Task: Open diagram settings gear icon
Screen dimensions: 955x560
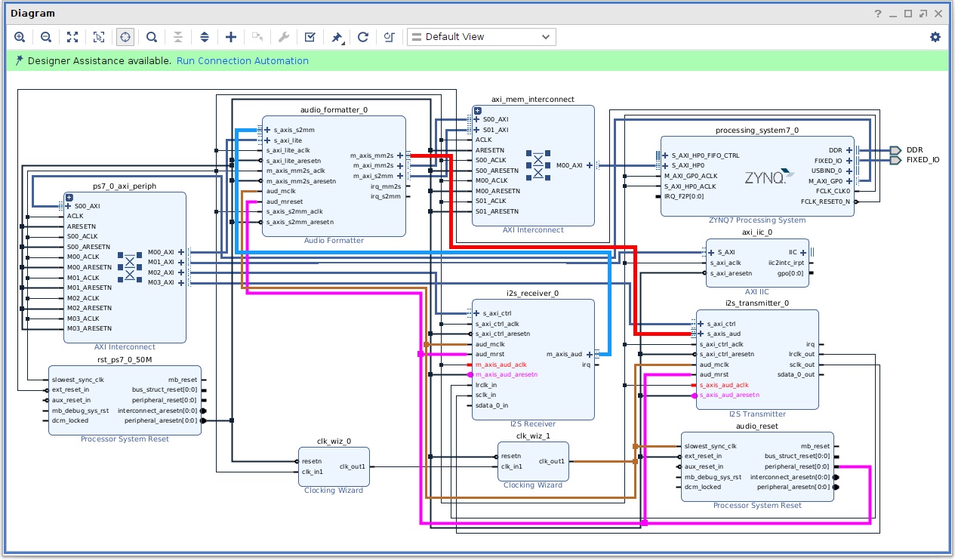Action: [x=935, y=37]
